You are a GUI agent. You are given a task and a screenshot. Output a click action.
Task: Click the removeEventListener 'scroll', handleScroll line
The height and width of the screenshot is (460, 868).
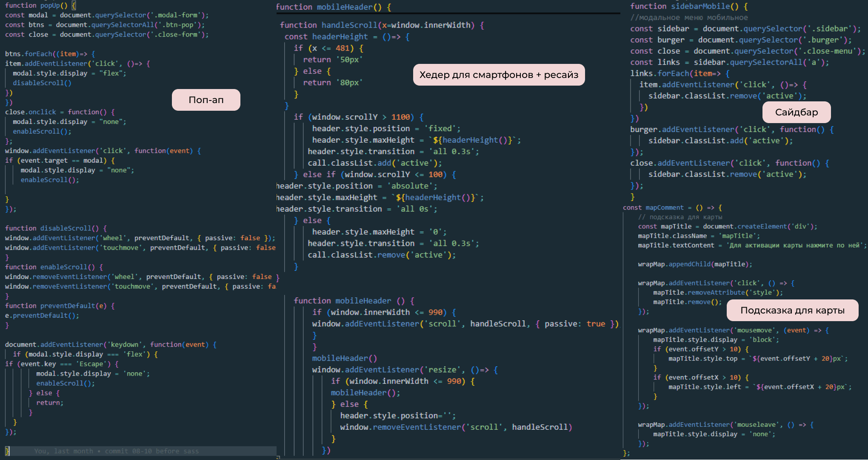pos(456,427)
